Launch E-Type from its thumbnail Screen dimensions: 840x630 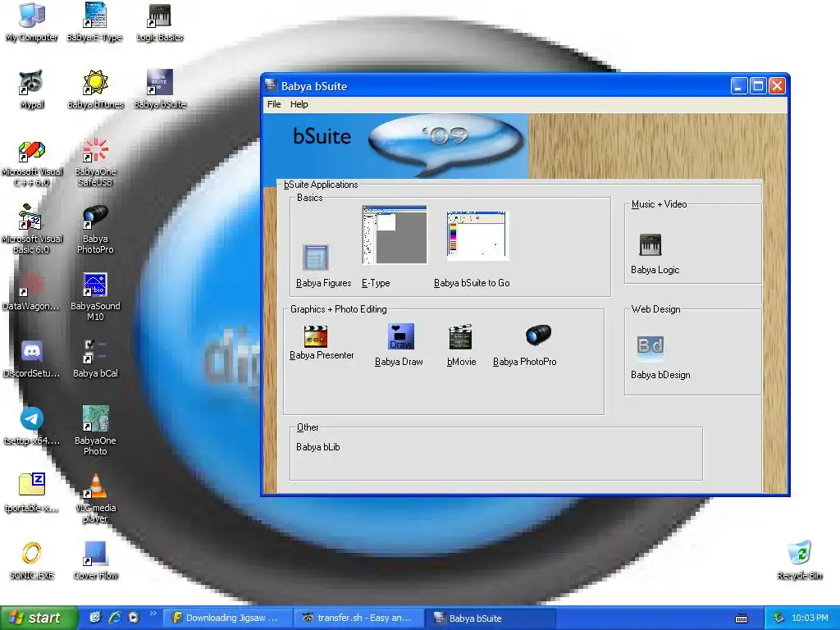tap(395, 235)
